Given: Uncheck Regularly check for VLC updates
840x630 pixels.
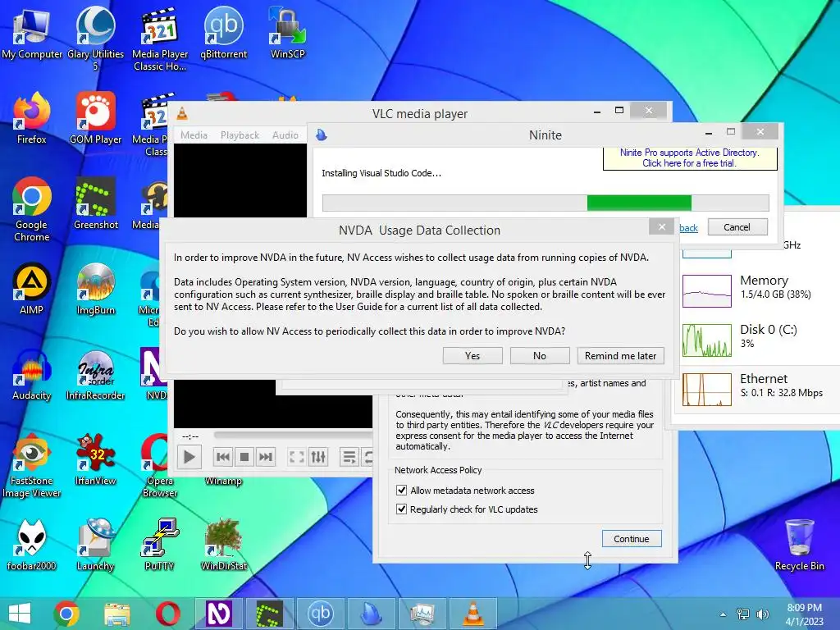Looking at the screenshot, I should pos(401,509).
